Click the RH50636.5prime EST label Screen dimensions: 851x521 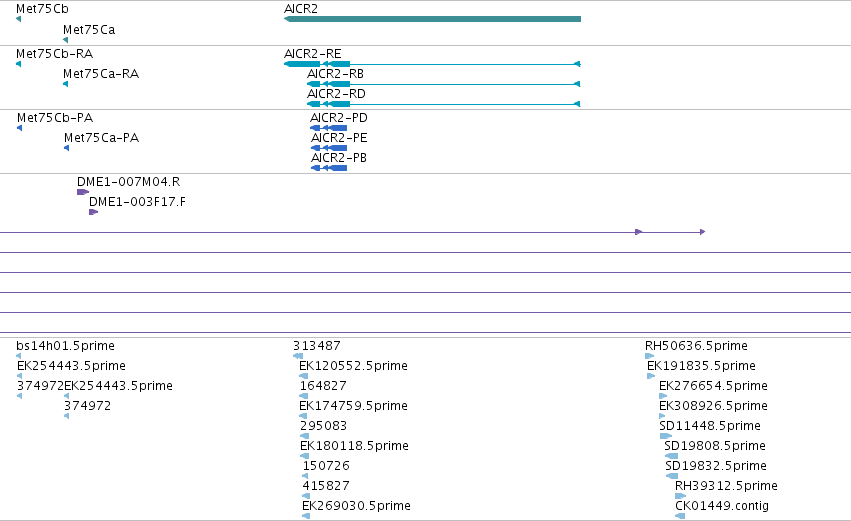696,346
